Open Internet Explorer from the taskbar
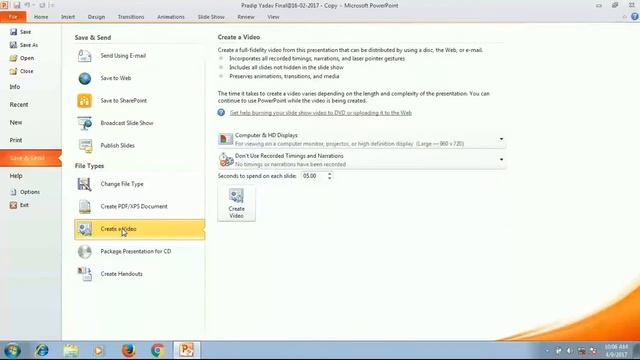The height and width of the screenshot is (360, 640). pyautogui.click(x=42, y=350)
